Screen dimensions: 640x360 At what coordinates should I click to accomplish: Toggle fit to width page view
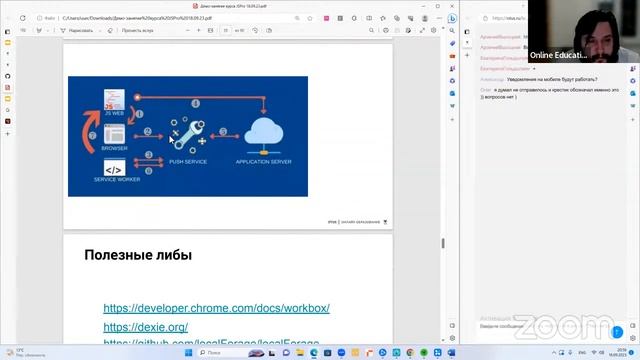point(210,30)
